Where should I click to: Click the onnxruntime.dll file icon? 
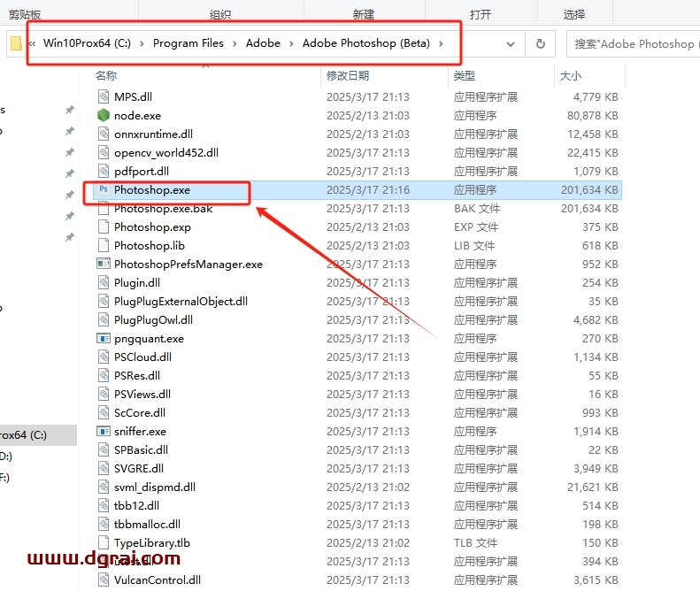pos(104,134)
